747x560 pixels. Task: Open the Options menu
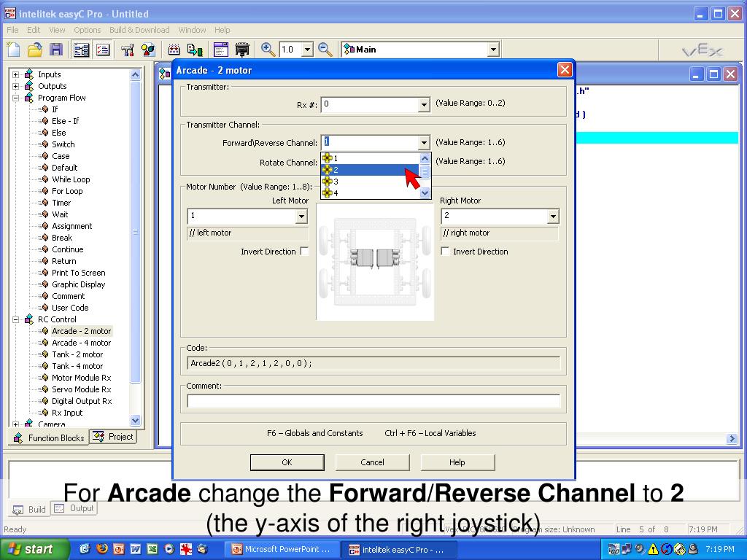tap(88, 30)
